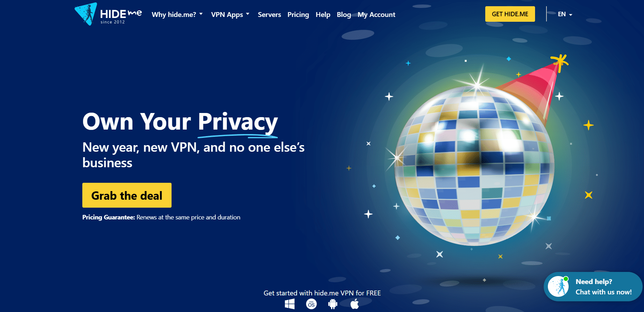Screen dimensions: 644x312
Task: Open the EN language selector
Action: point(565,14)
